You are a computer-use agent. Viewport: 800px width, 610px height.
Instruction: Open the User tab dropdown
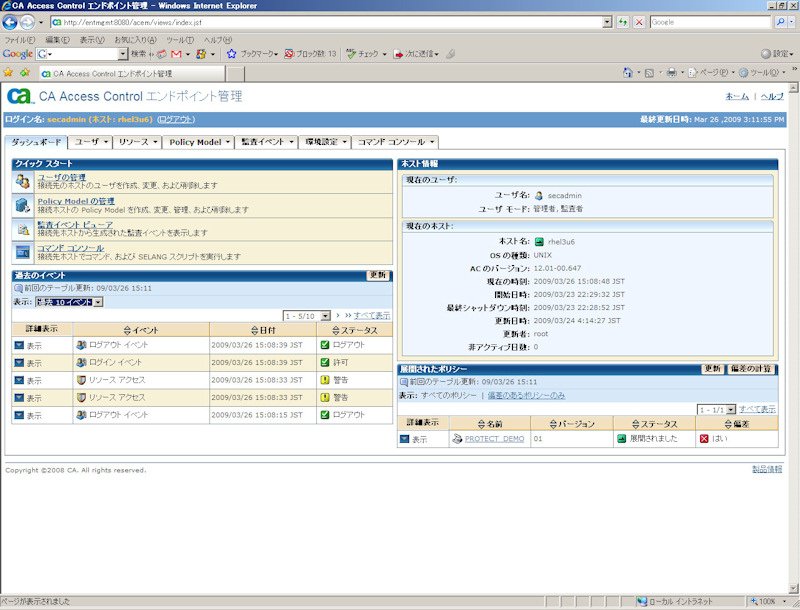[106, 142]
